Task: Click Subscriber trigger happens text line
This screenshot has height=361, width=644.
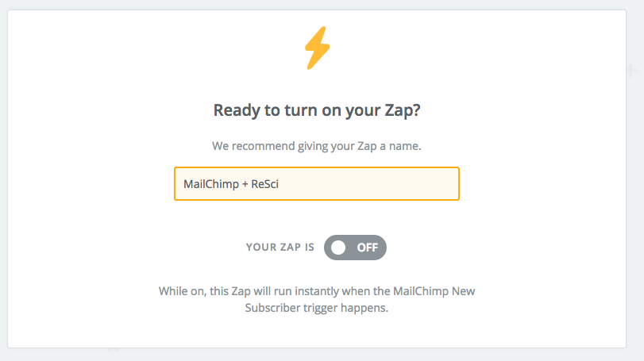Action: 317,308
